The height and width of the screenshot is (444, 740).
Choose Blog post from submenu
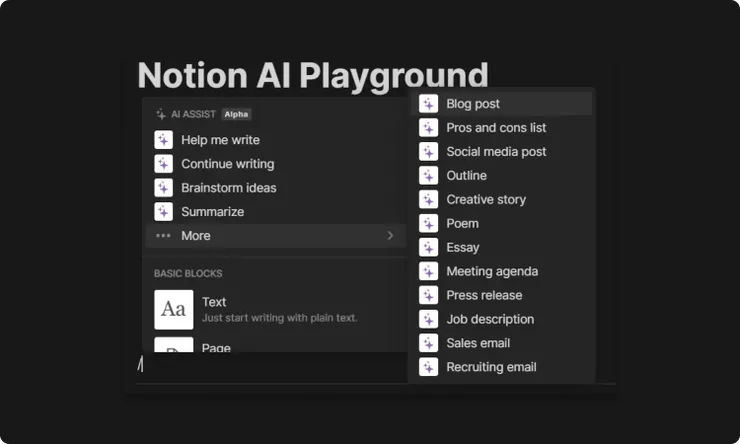[x=501, y=104]
